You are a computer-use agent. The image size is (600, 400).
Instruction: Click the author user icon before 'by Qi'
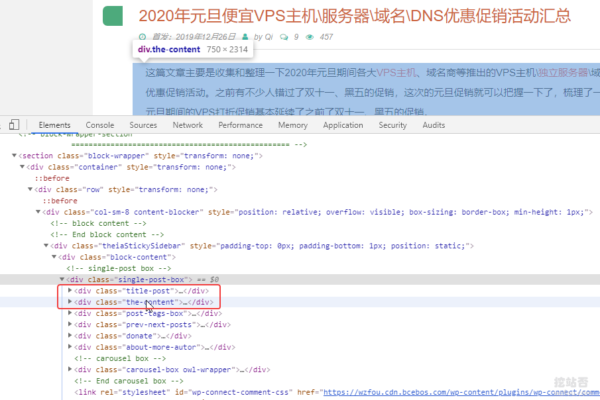click(x=245, y=37)
